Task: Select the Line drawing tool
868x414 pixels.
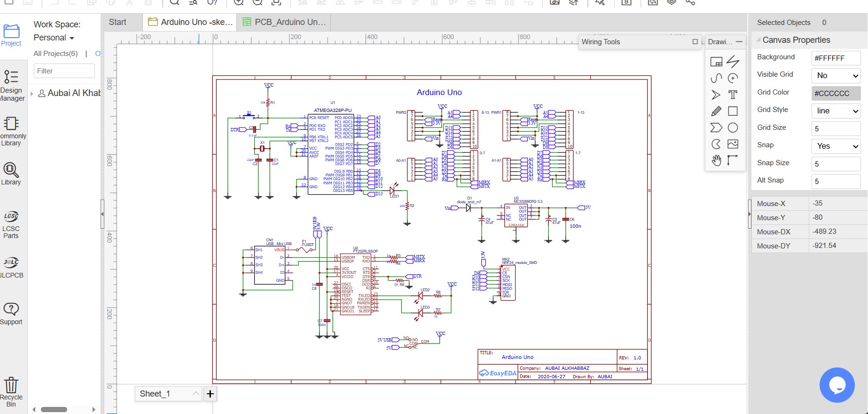Action: (x=733, y=62)
